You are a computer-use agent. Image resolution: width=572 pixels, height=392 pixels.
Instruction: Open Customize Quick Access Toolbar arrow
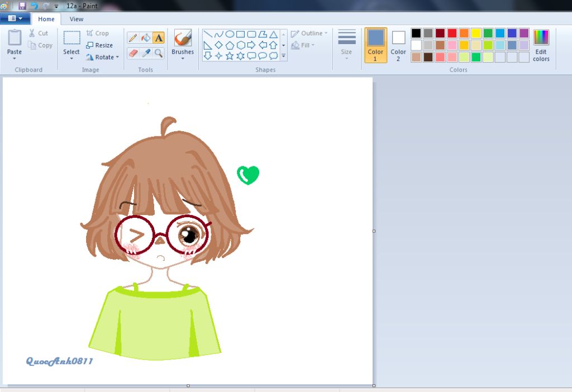(x=56, y=6)
